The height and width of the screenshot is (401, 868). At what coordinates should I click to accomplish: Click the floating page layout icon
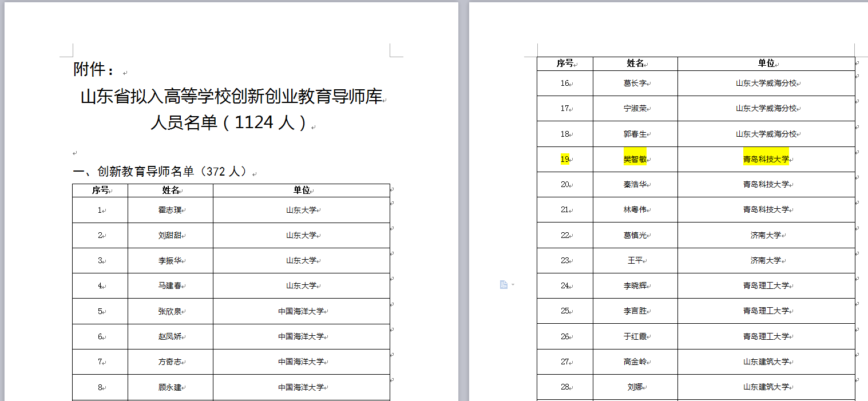[x=504, y=284]
